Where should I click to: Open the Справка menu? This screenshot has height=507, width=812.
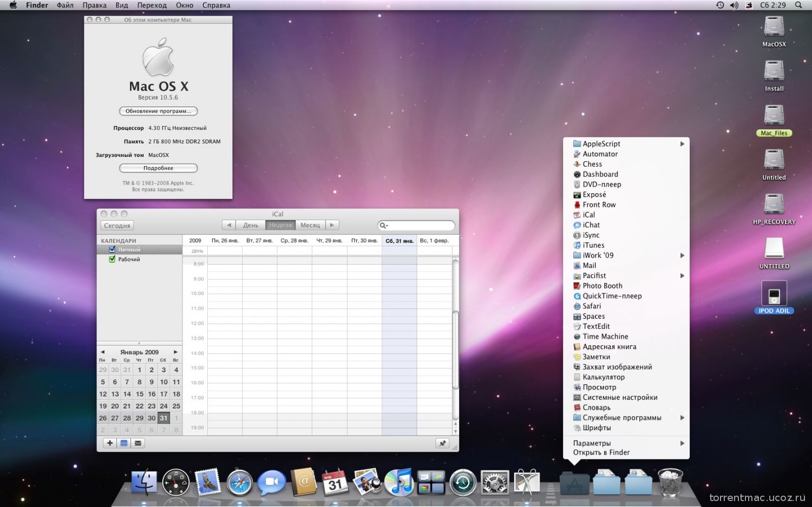click(216, 5)
